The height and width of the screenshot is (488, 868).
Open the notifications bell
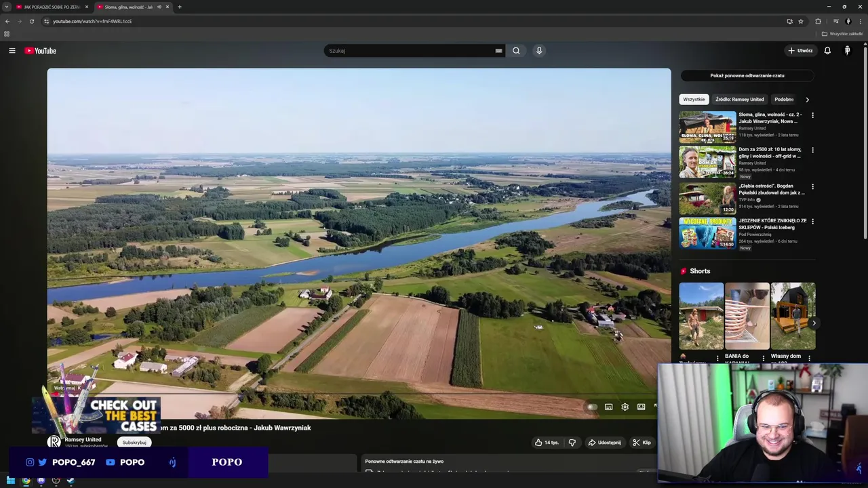coord(827,51)
